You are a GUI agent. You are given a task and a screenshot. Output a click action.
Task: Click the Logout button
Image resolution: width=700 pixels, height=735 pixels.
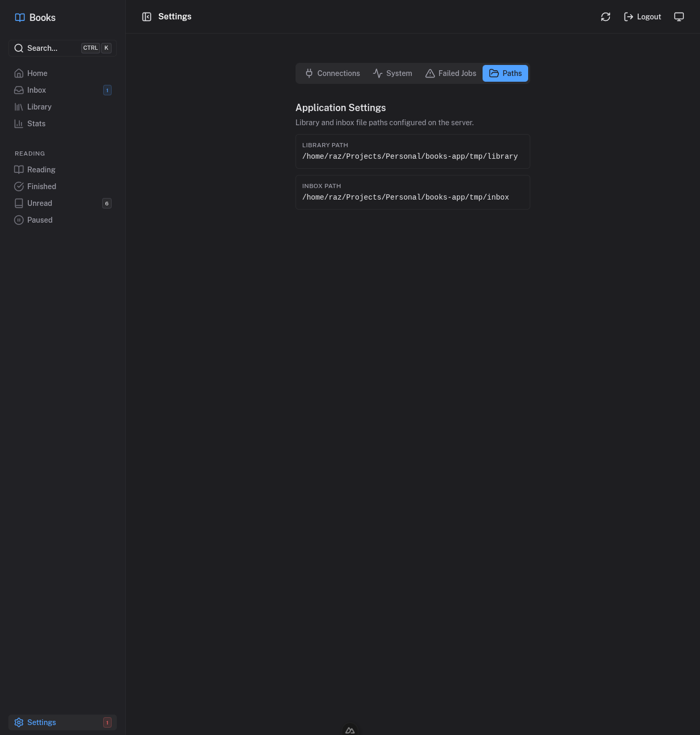(x=642, y=17)
